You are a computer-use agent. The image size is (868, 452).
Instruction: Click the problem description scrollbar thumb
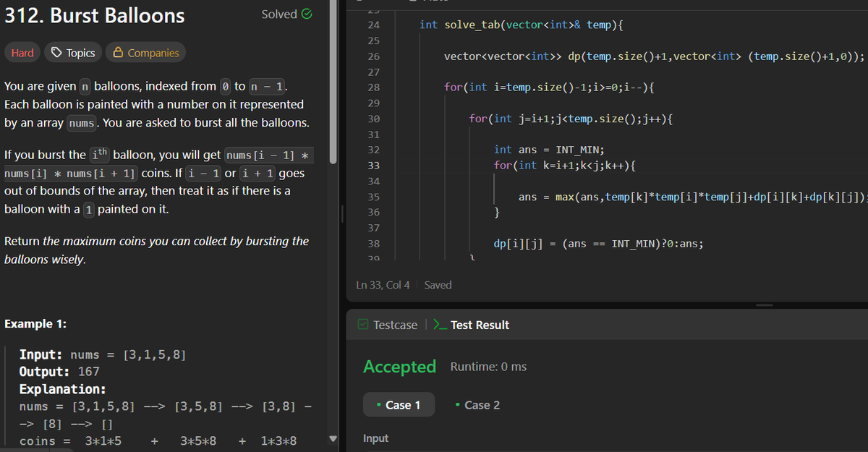coord(333,82)
